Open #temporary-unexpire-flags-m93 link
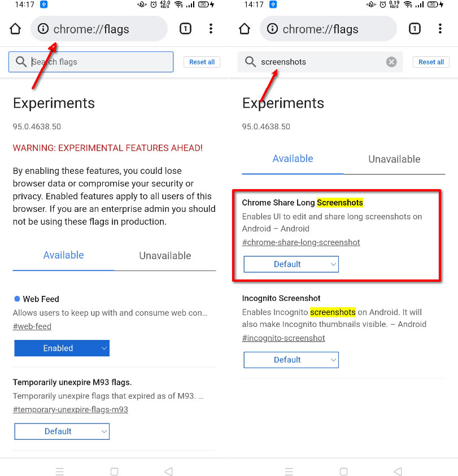 [71, 409]
